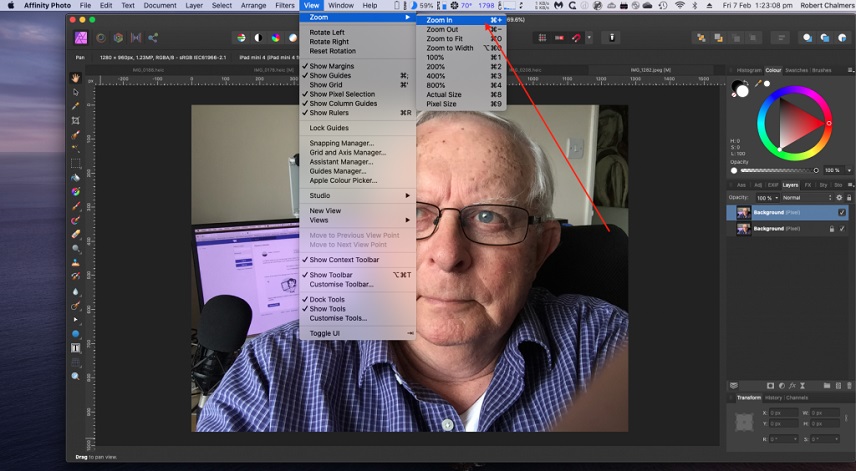Open the Normal blend mode dropdown
The width and height of the screenshot is (856, 471).
(807, 198)
